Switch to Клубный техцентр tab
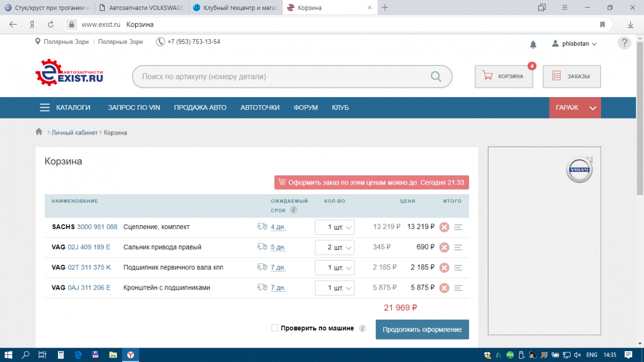 click(x=236, y=8)
